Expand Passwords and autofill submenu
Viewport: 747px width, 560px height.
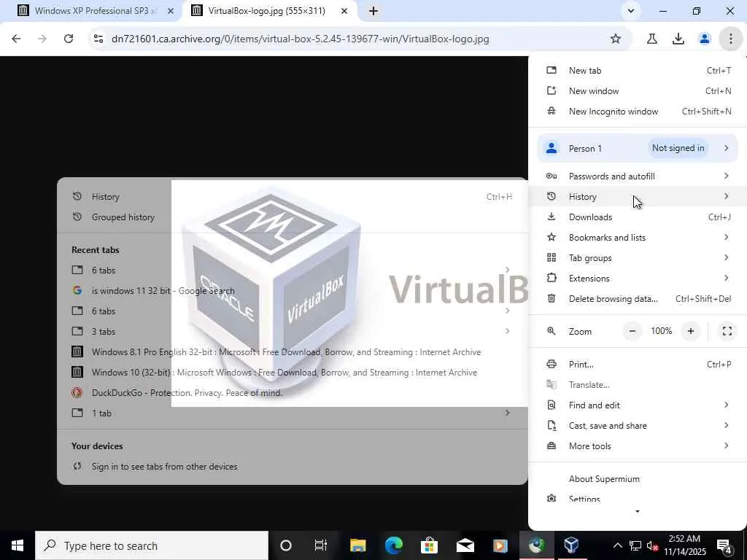pyautogui.click(x=638, y=176)
